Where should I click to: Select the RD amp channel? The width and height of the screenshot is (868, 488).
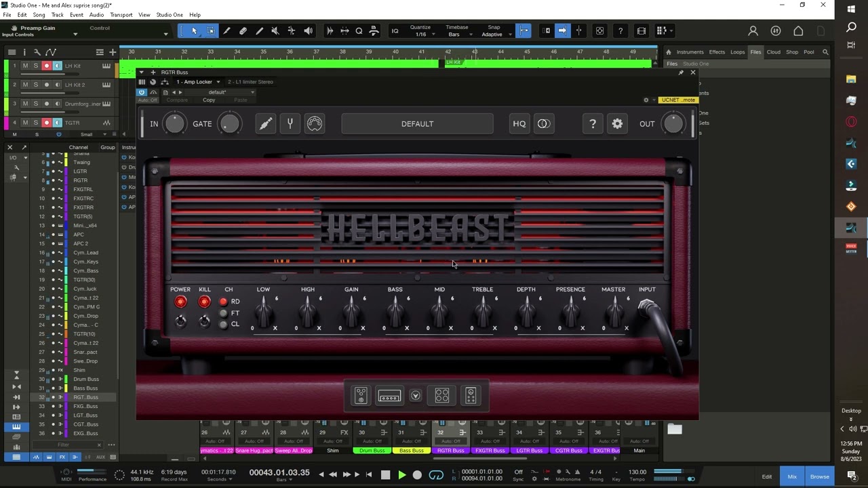[223, 302]
